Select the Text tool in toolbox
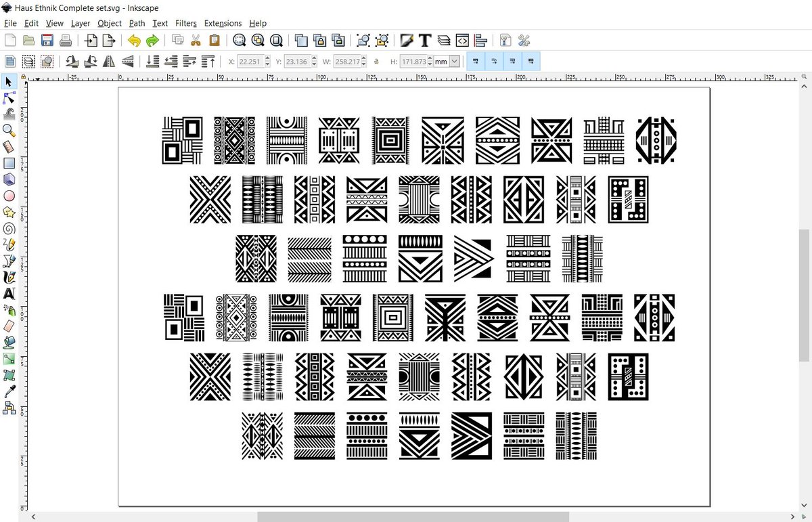This screenshot has height=522, width=812. (9, 293)
